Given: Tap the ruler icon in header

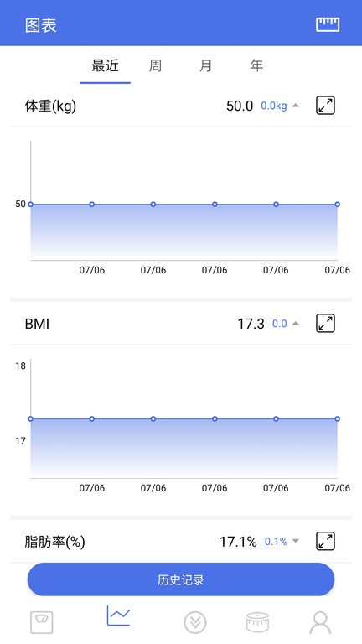Looking at the screenshot, I should click(328, 24).
